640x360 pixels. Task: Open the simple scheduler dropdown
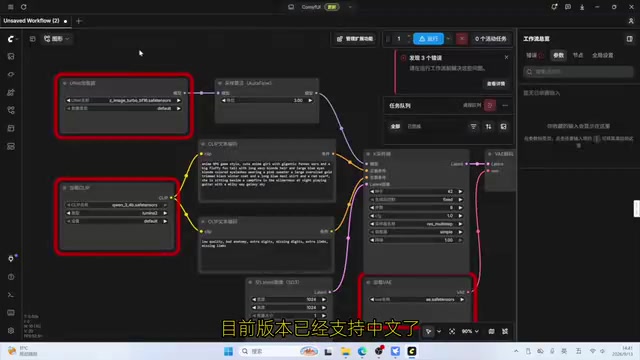[416, 232]
